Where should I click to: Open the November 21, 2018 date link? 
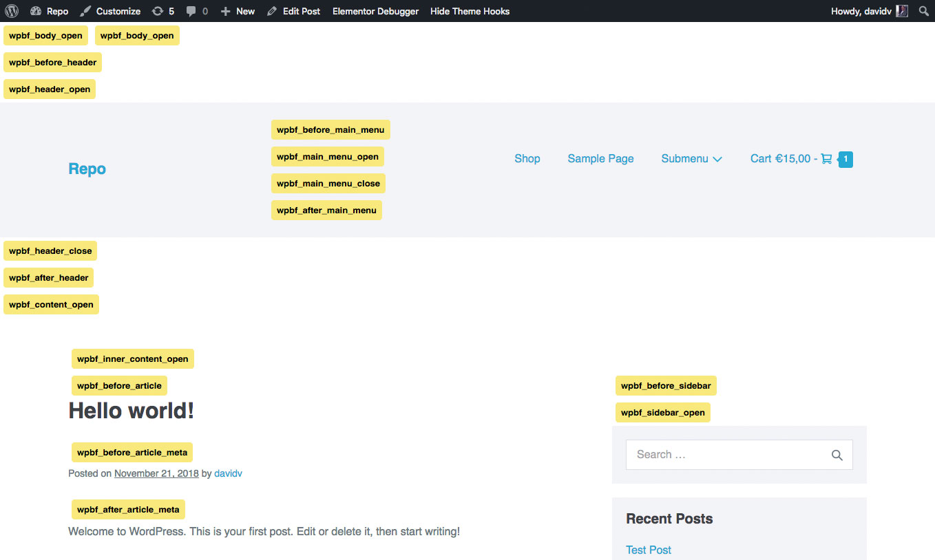(x=156, y=473)
